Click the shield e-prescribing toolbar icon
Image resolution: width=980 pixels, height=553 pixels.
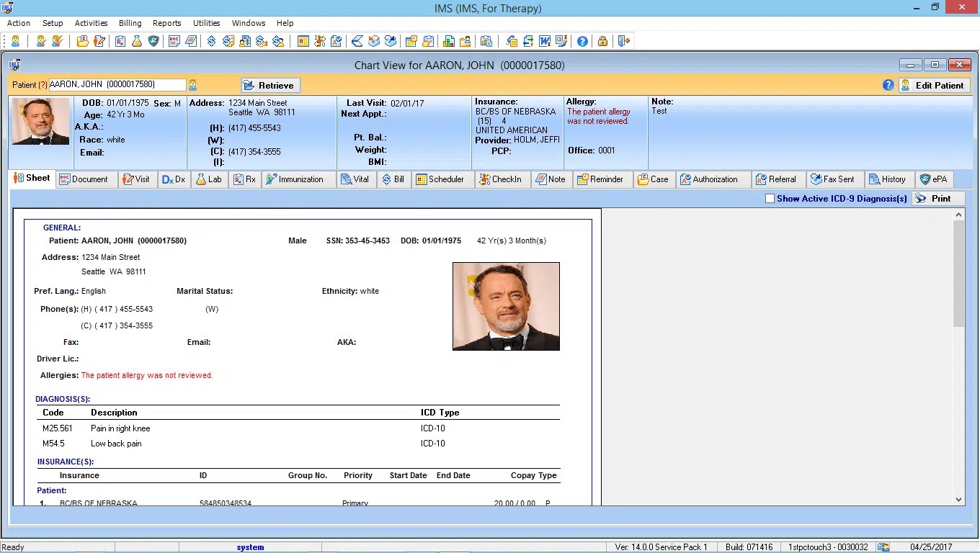[x=153, y=41]
